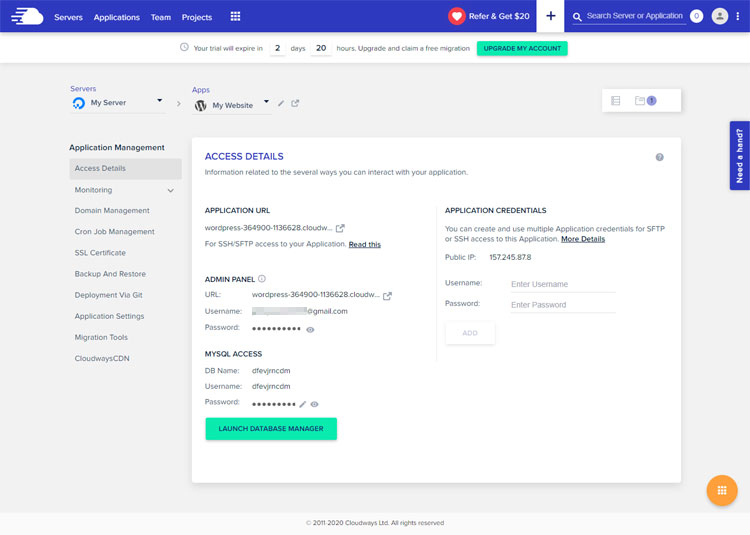Click the Admin Panel info icon
Image resolution: width=750 pixels, height=535 pixels.
[262, 279]
